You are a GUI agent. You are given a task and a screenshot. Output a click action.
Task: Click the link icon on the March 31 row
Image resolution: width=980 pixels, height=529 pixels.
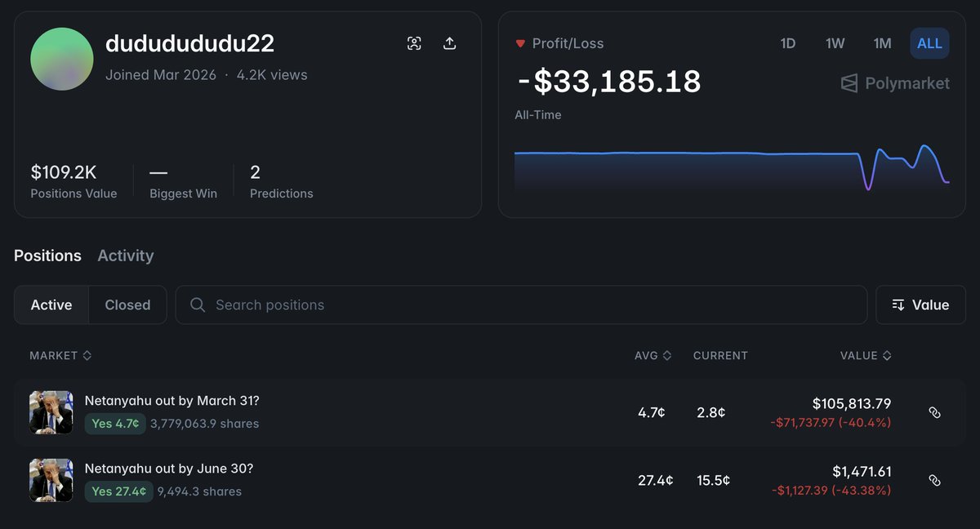pos(934,412)
